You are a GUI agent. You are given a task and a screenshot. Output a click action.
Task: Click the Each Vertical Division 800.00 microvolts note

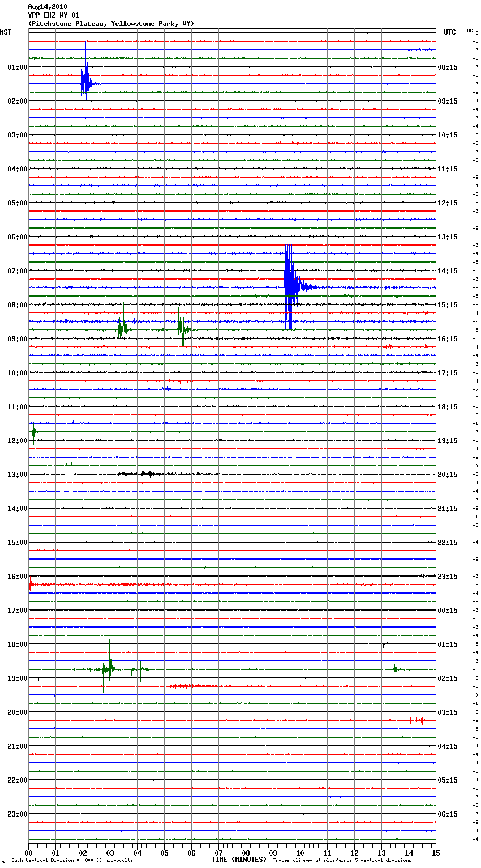72,861
